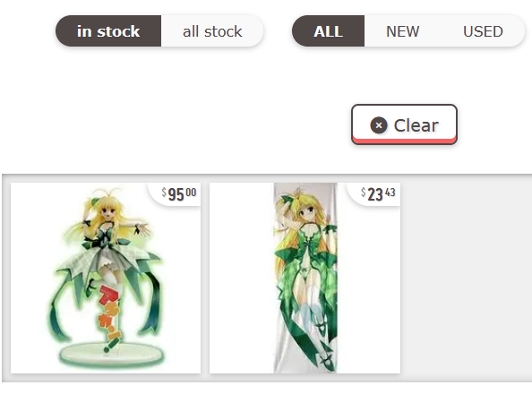Viewport: 532px width, 394px height.
Task: Switch to the "all stock" option
Action: 212,31
